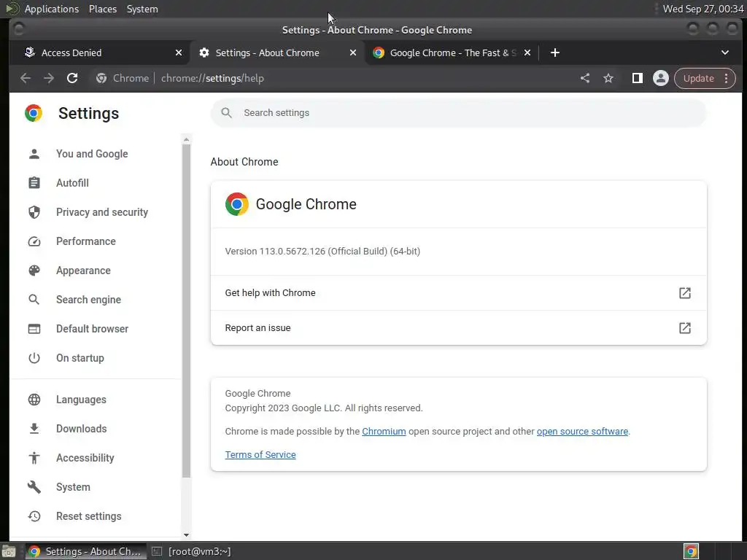Open the side panel icon
This screenshot has height=560, width=747.
(x=637, y=78)
